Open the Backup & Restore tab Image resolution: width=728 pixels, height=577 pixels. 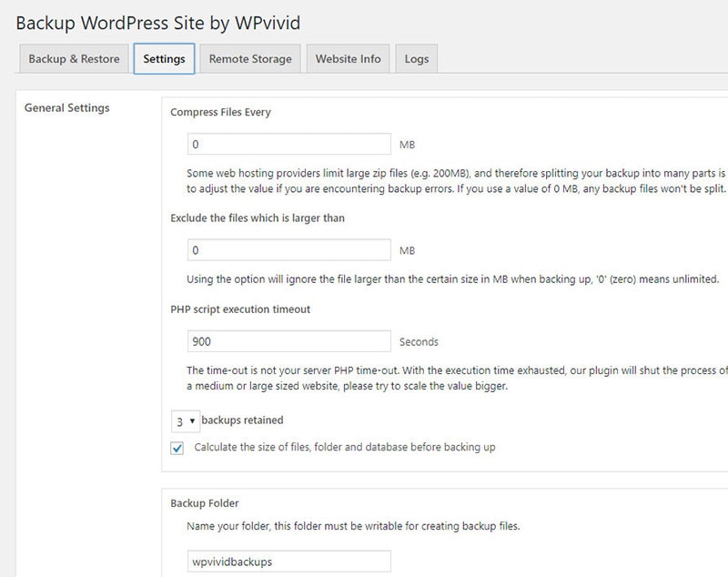point(74,59)
